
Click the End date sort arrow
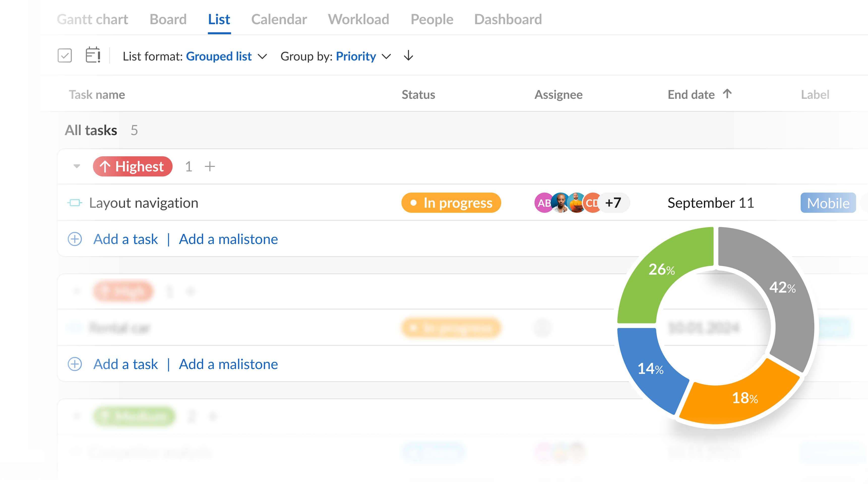pos(727,94)
